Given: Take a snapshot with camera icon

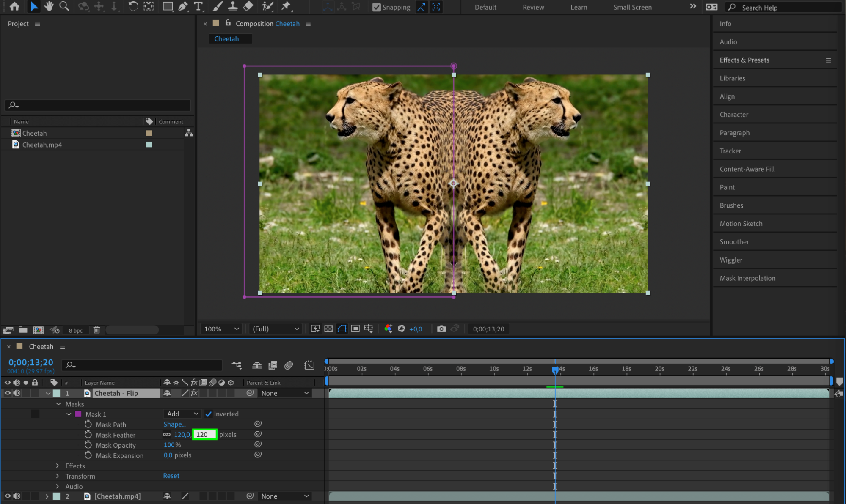Looking at the screenshot, I should pos(441,329).
